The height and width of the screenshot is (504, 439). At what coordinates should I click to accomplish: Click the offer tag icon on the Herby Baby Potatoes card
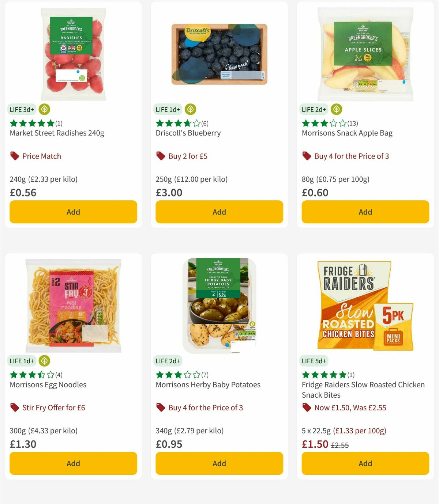[x=160, y=408]
